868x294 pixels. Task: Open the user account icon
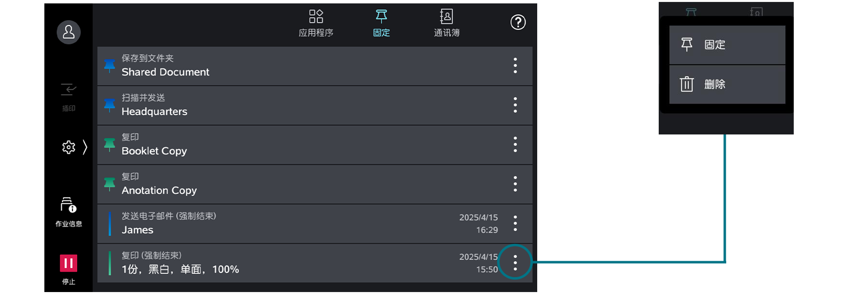click(68, 32)
